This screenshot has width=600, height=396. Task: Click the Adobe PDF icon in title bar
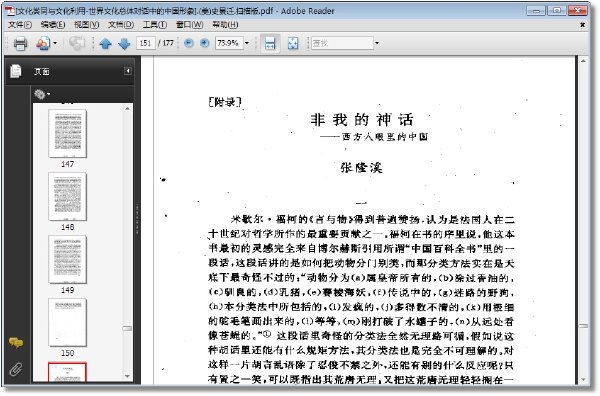coord(10,11)
